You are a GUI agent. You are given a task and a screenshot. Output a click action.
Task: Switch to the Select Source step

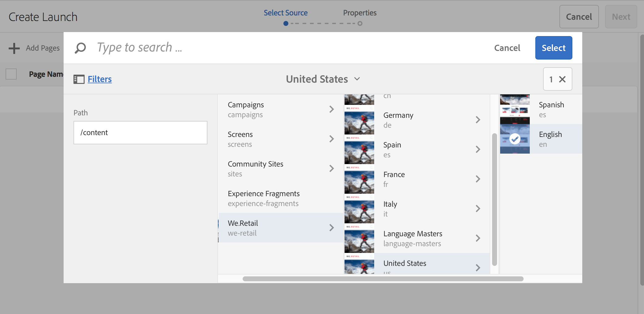286,13
